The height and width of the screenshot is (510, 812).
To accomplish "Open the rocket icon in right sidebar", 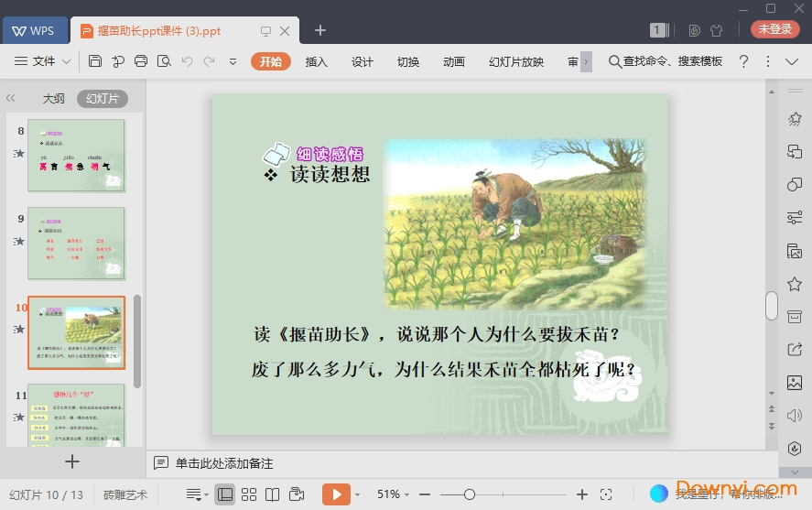I will coord(795,119).
